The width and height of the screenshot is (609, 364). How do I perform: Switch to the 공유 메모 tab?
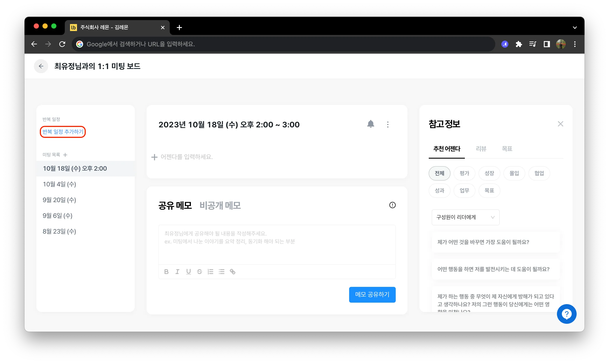click(x=175, y=206)
